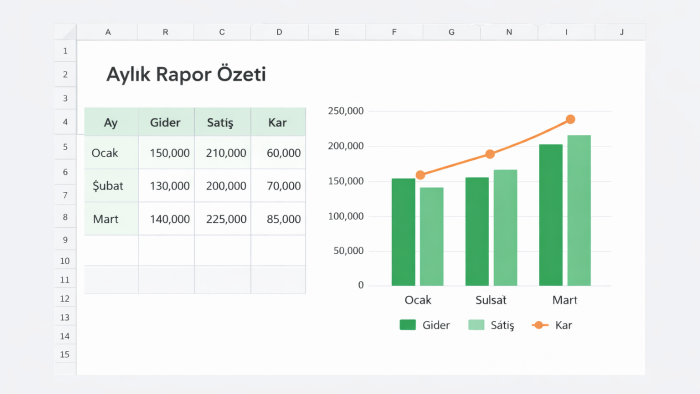Select cell with value 150,000
The image size is (700, 394).
tap(166, 153)
